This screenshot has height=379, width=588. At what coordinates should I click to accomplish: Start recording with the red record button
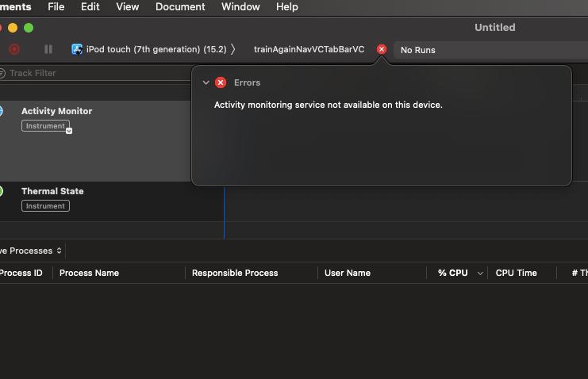click(x=13, y=49)
